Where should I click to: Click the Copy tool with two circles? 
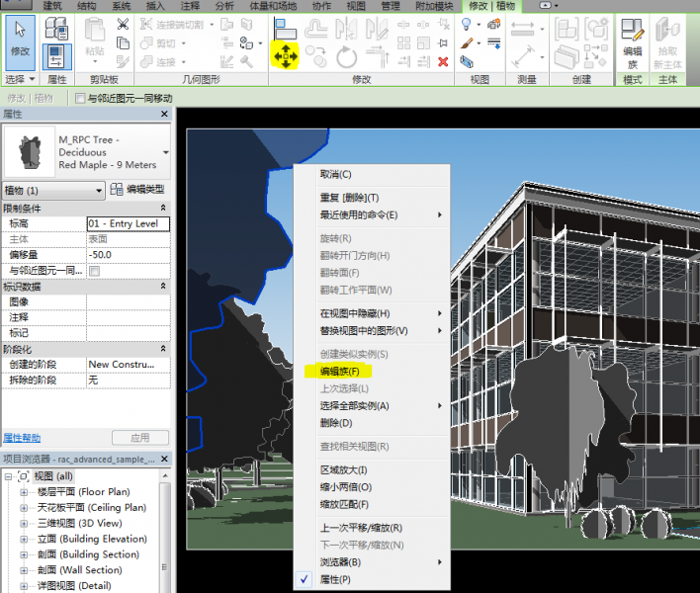click(316, 56)
